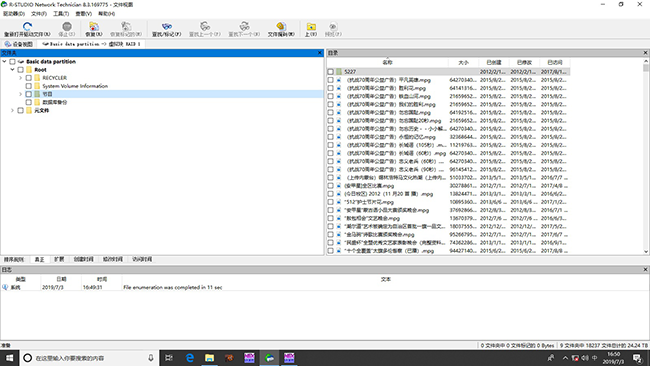This screenshot has width=650, height=366.
Task: Open File Explorer from the taskbar
Action: coord(210,358)
